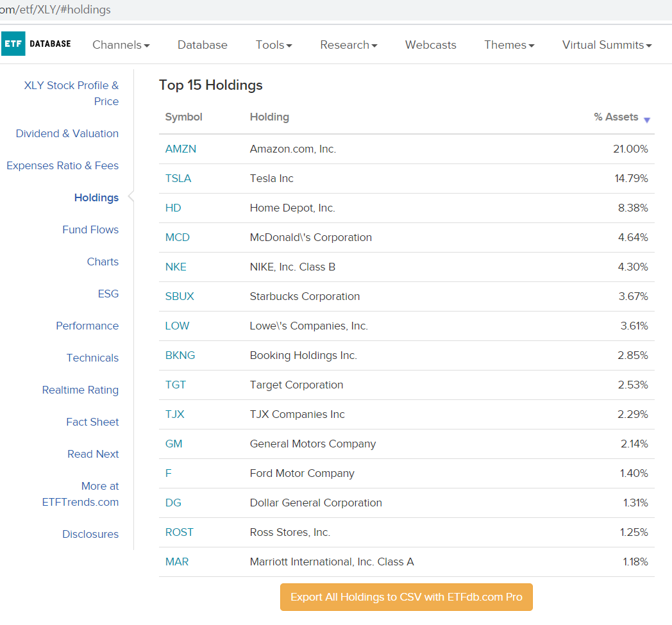672x625 pixels.
Task: Click the TSLA ticker link
Action: pyautogui.click(x=178, y=178)
